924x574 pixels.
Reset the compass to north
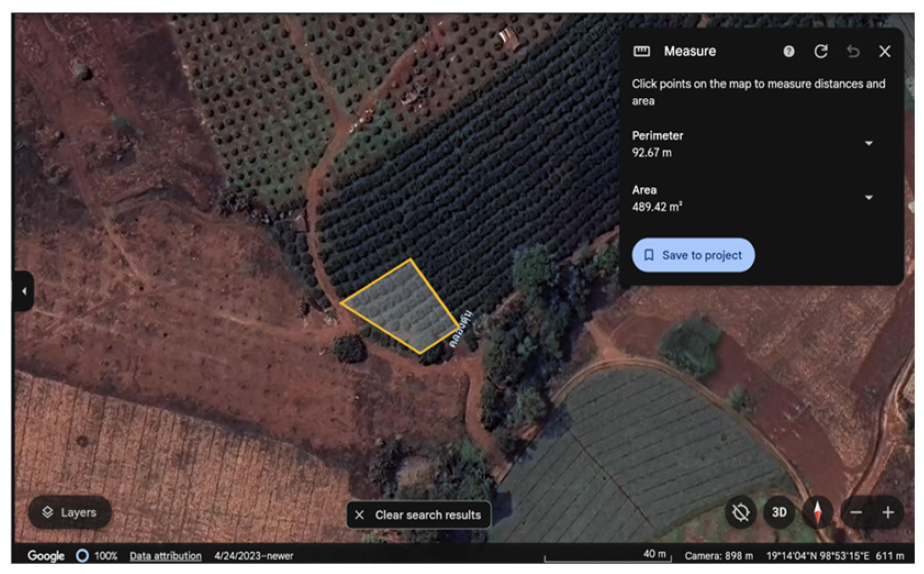coord(817,512)
